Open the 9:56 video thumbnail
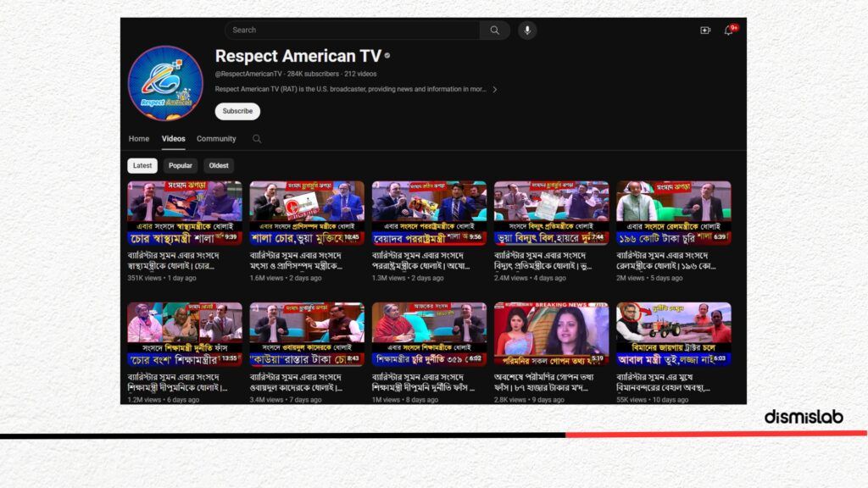The image size is (868, 488). click(430, 213)
